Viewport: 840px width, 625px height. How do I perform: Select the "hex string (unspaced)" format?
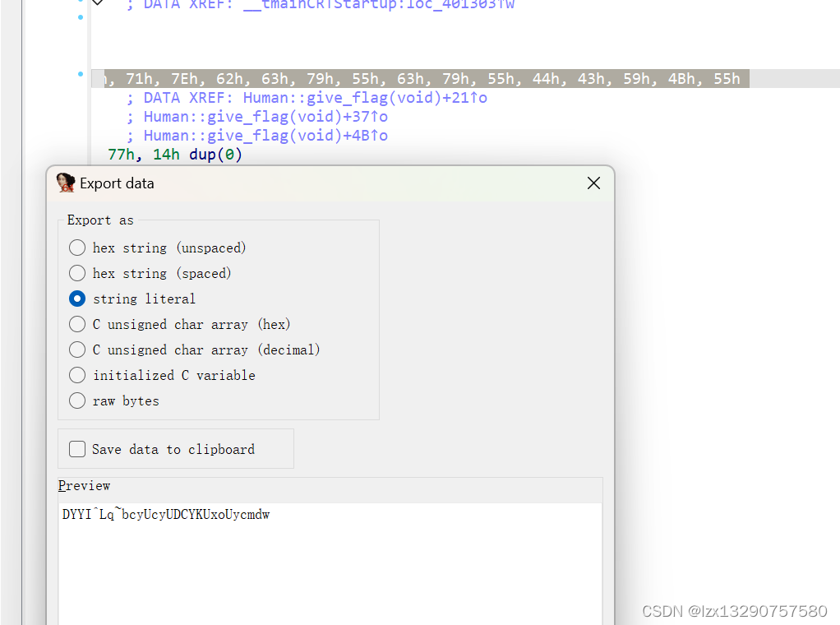pyautogui.click(x=76, y=248)
